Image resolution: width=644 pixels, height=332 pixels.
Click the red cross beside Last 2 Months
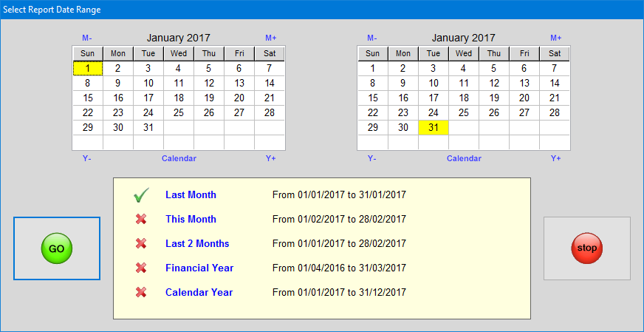tap(141, 243)
